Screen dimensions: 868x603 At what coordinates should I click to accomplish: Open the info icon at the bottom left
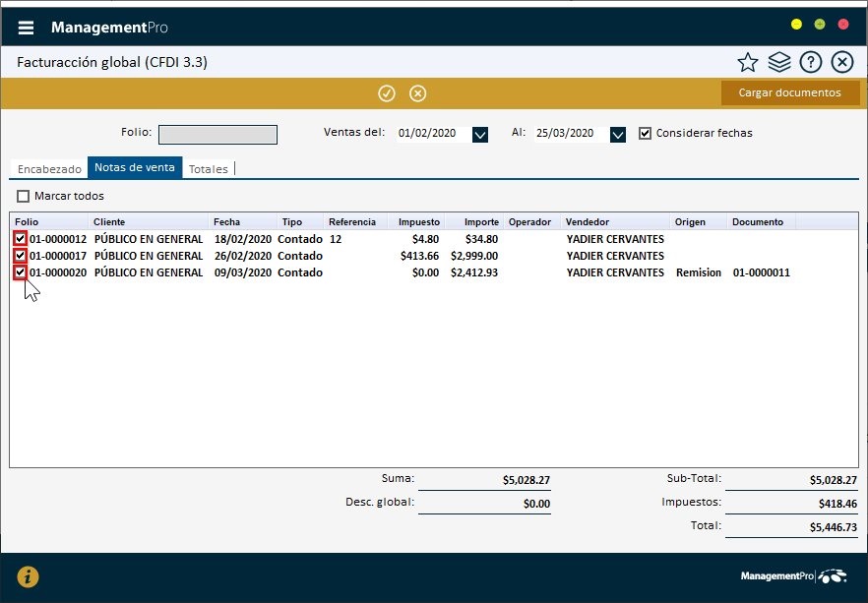(x=28, y=577)
